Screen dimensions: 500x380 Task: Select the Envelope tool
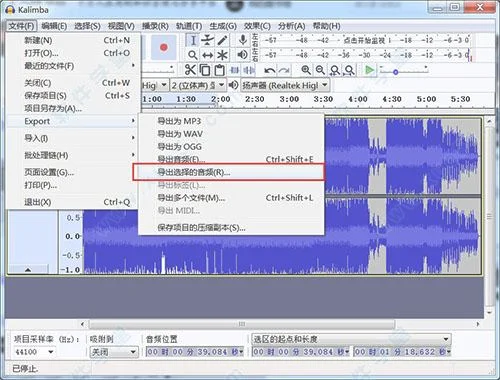coord(208,41)
